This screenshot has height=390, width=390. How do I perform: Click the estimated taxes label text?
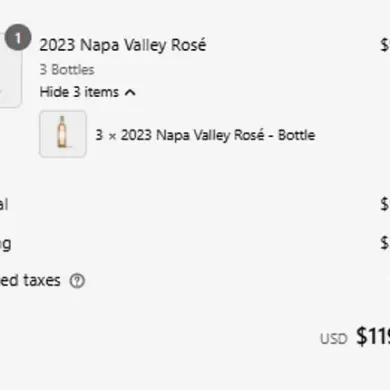pos(30,281)
